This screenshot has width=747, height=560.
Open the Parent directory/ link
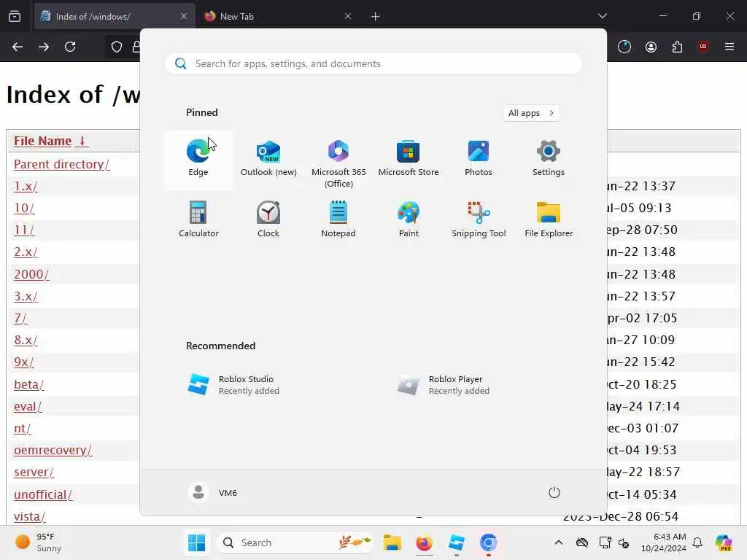[x=61, y=164]
